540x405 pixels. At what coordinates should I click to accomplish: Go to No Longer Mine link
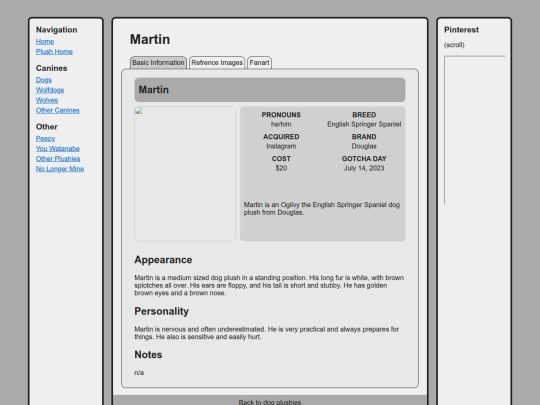tap(60, 169)
